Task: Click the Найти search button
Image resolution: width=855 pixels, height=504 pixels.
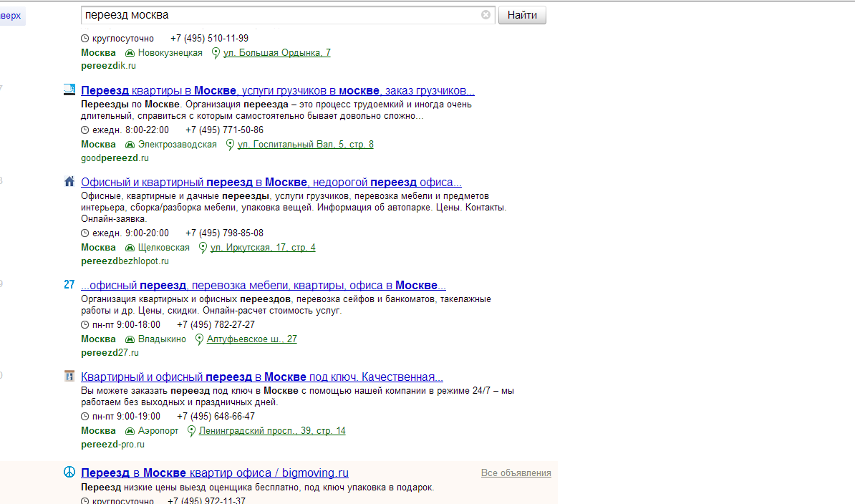Action: point(522,15)
